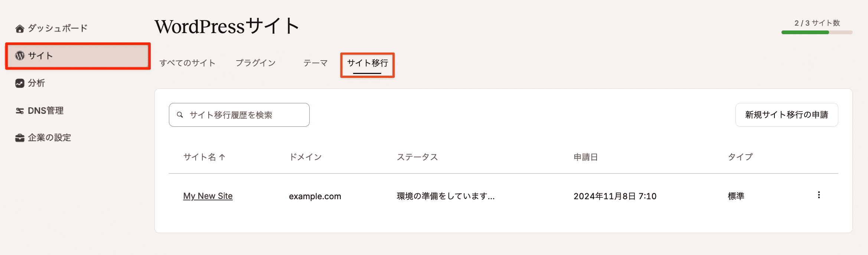Switch to the すべてのサイト tab
Image resolution: width=868 pixels, height=255 pixels.
(x=187, y=62)
